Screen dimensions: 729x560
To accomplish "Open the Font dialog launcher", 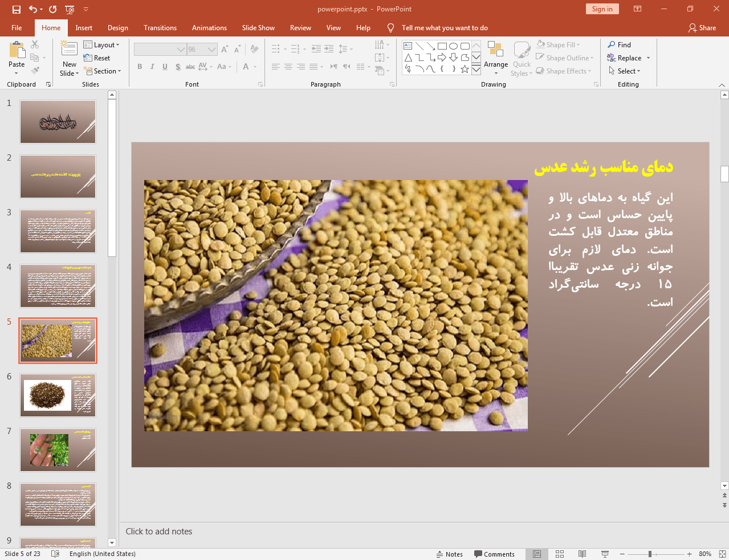I will 260,84.
